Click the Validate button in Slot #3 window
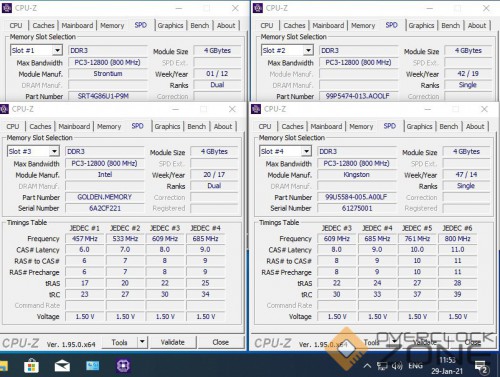Viewport: 500px width, 377px height. pos(173,342)
